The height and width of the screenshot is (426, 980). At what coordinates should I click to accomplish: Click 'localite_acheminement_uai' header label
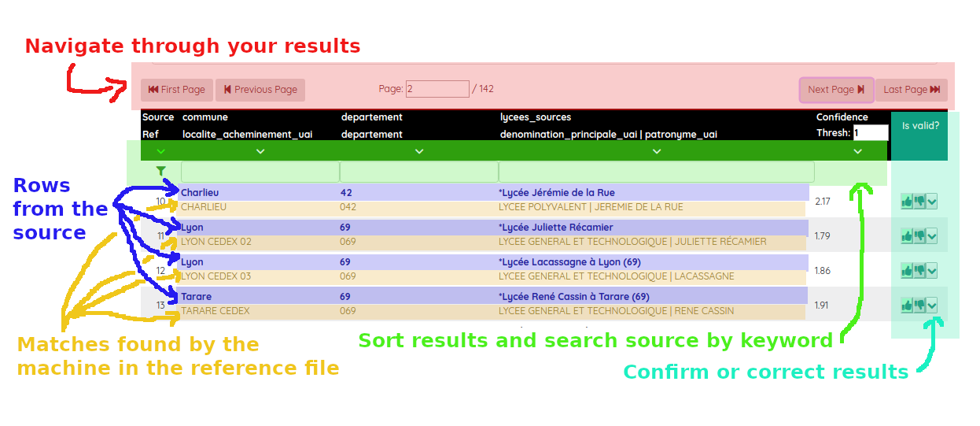(x=248, y=135)
